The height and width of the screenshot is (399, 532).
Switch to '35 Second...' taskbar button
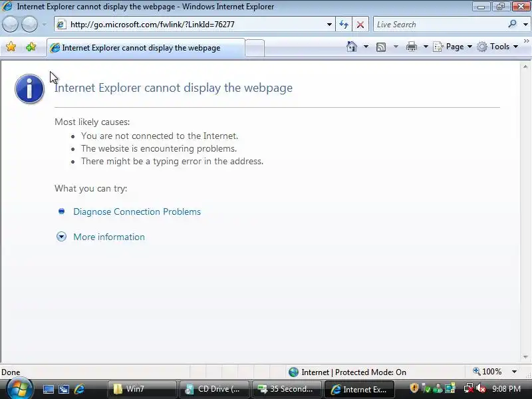click(287, 389)
